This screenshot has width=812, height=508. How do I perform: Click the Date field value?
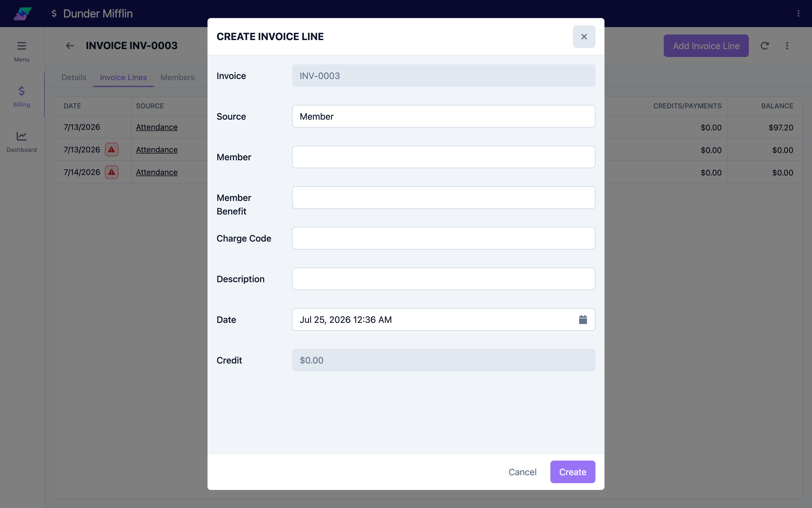point(346,319)
